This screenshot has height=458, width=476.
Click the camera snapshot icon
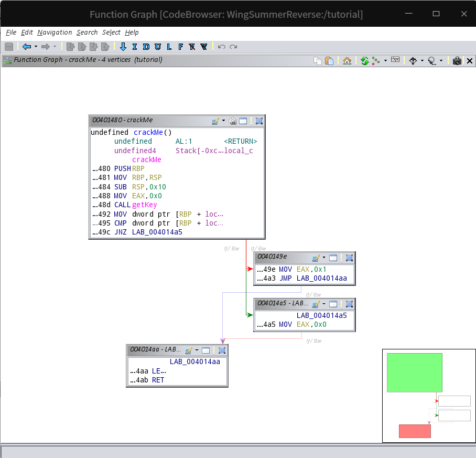click(x=457, y=61)
